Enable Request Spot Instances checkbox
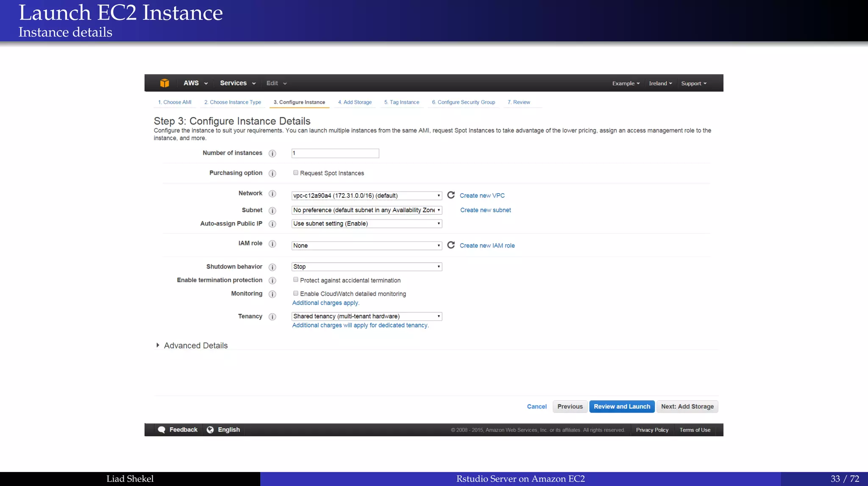The height and width of the screenshot is (486, 868). [x=296, y=172]
